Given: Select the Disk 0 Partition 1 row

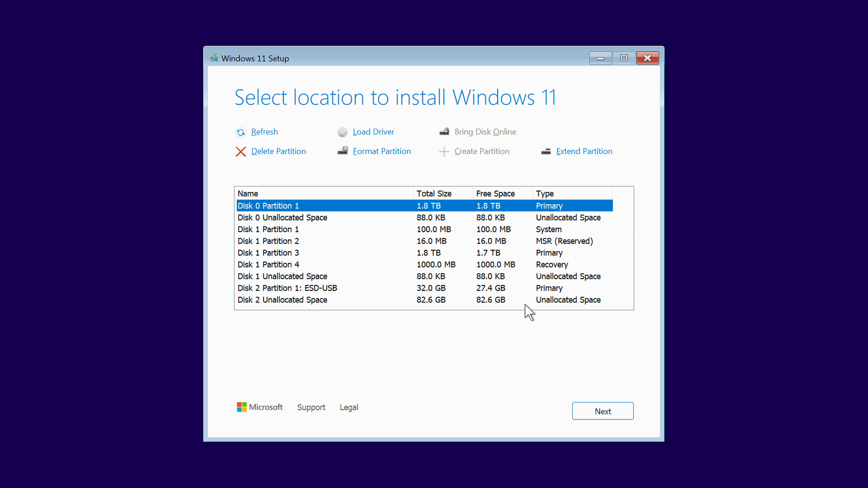Looking at the screenshot, I should coord(425,206).
